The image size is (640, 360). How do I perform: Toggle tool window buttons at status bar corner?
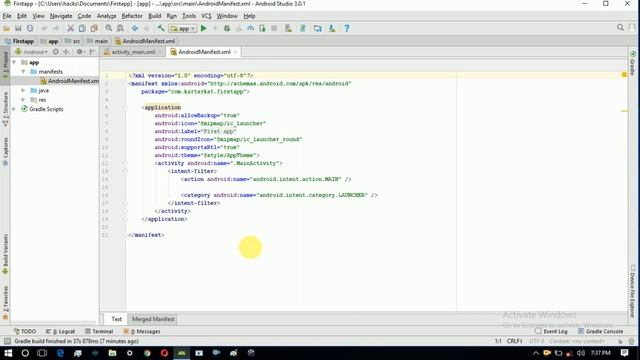click(7, 341)
